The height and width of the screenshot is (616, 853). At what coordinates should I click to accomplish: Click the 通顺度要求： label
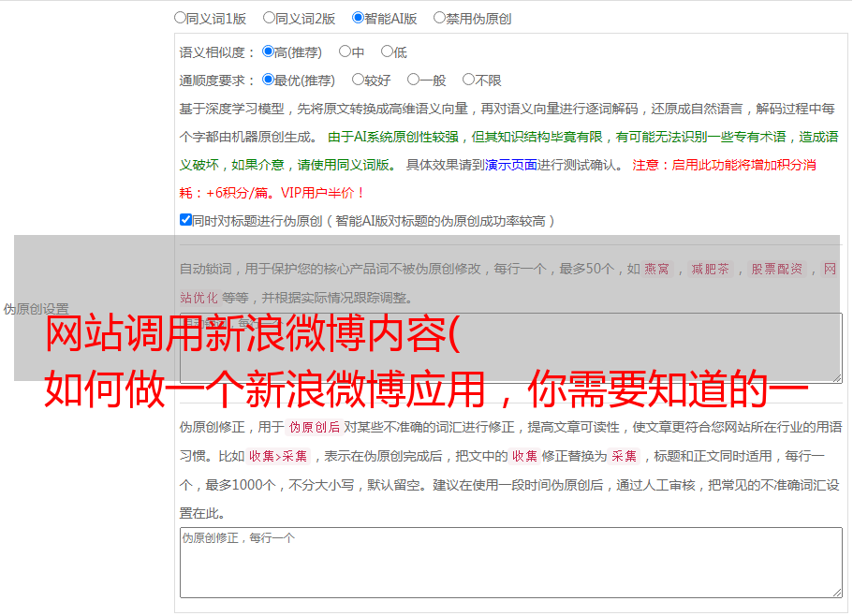(217, 81)
